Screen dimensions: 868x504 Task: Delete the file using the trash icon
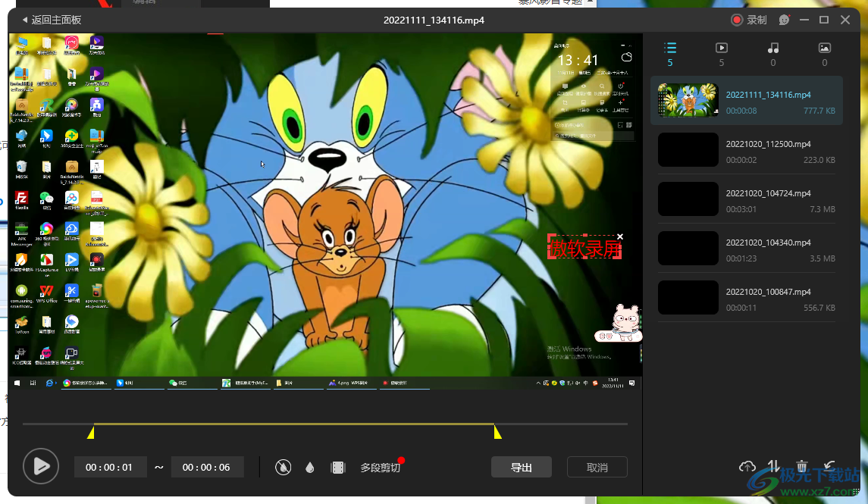(x=801, y=466)
